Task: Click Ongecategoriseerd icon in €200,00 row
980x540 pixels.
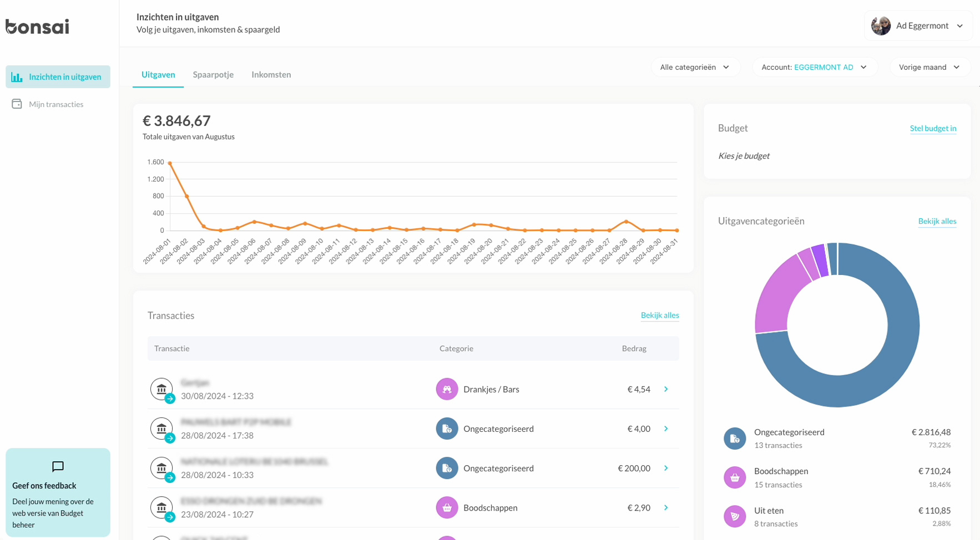Action: 447,468
